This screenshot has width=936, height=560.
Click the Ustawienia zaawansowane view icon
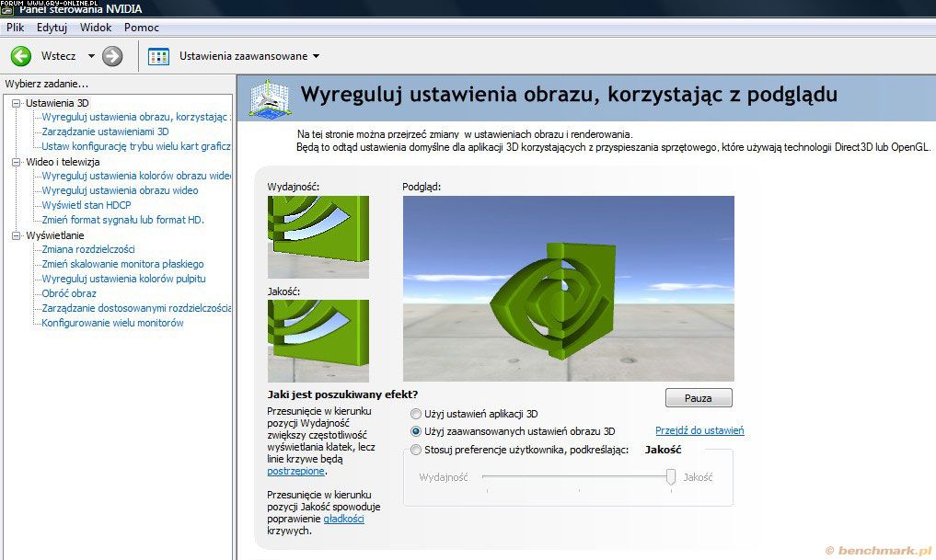(158, 56)
